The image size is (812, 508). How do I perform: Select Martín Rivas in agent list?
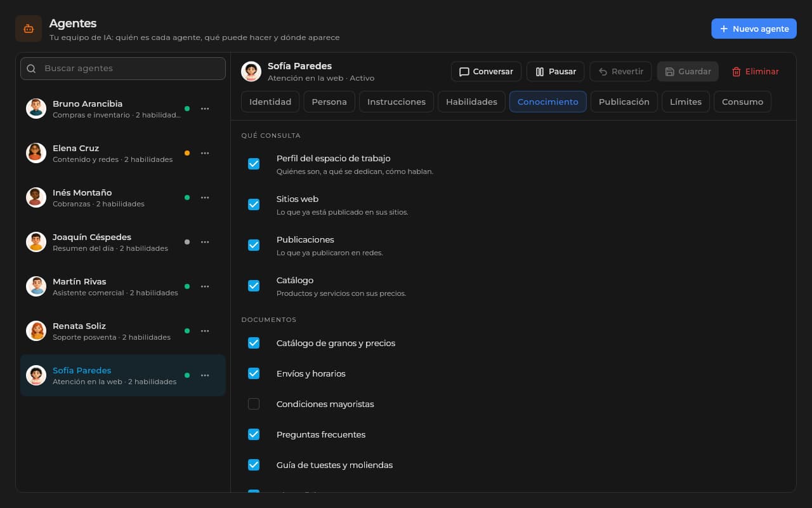click(123, 286)
